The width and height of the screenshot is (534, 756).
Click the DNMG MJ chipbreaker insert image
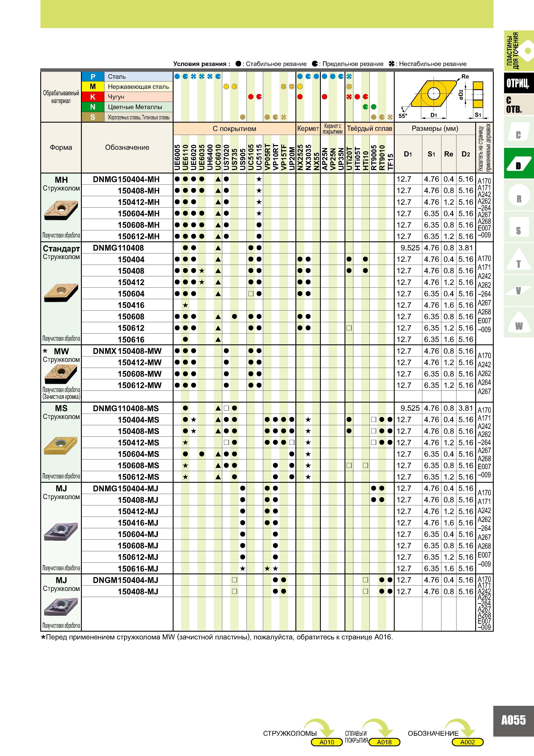[61, 531]
